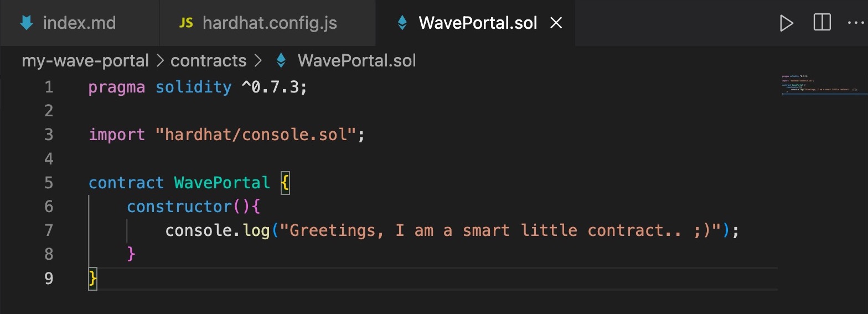Open the contracts breadcrumb dropdown
Image resolution: width=868 pixels, height=314 pixels.
tap(208, 60)
